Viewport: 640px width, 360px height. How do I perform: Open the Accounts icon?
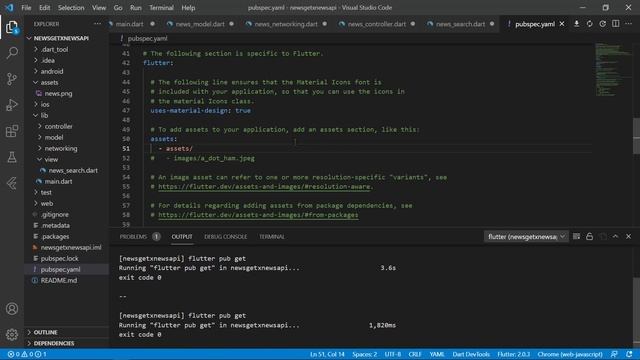(x=12, y=309)
